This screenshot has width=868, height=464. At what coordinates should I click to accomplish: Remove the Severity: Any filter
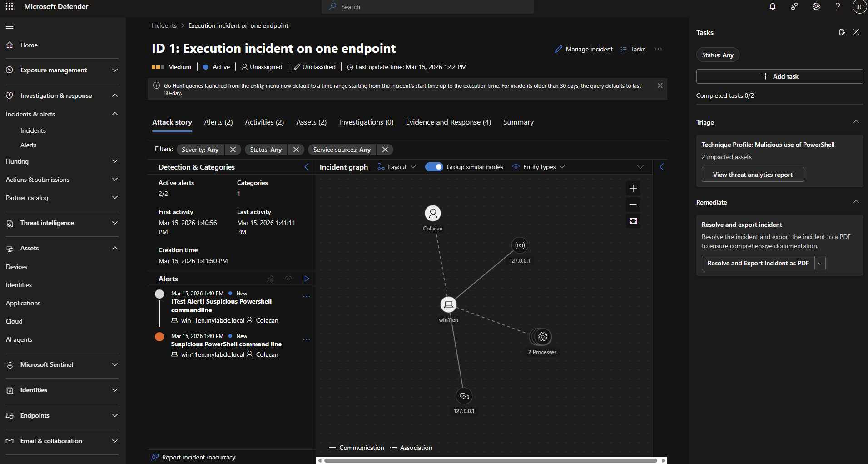tap(233, 150)
